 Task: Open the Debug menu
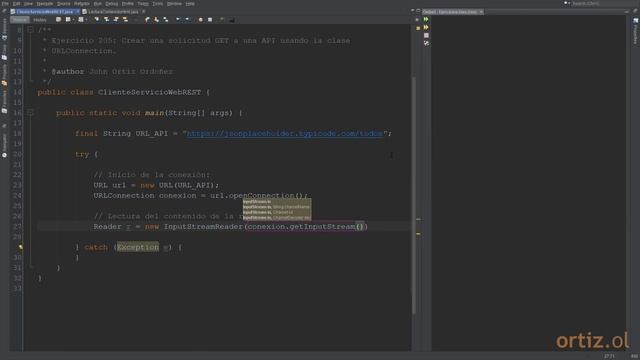pyautogui.click(x=111, y=3)
